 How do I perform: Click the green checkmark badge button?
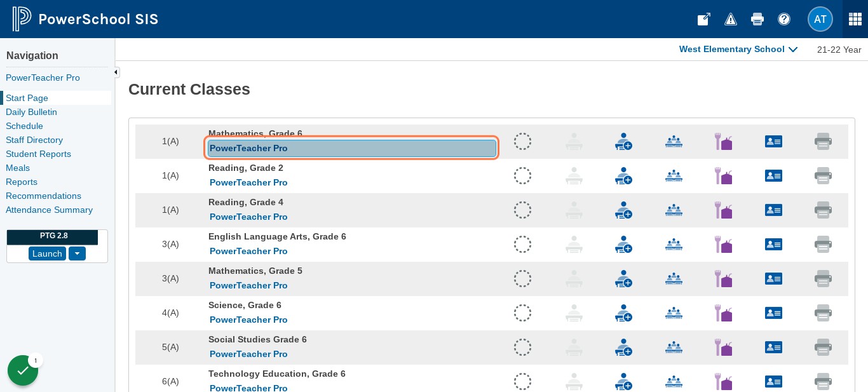tap(23, 370)
